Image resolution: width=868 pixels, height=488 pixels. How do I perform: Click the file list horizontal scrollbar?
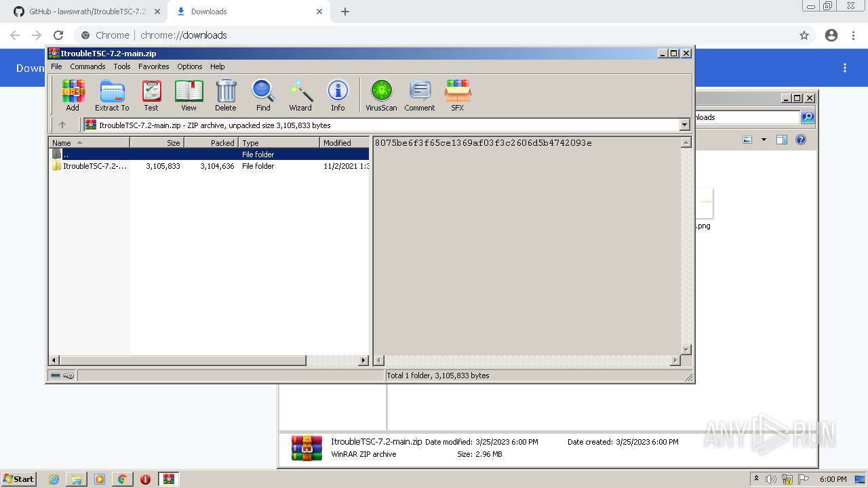tap(183, 361)
